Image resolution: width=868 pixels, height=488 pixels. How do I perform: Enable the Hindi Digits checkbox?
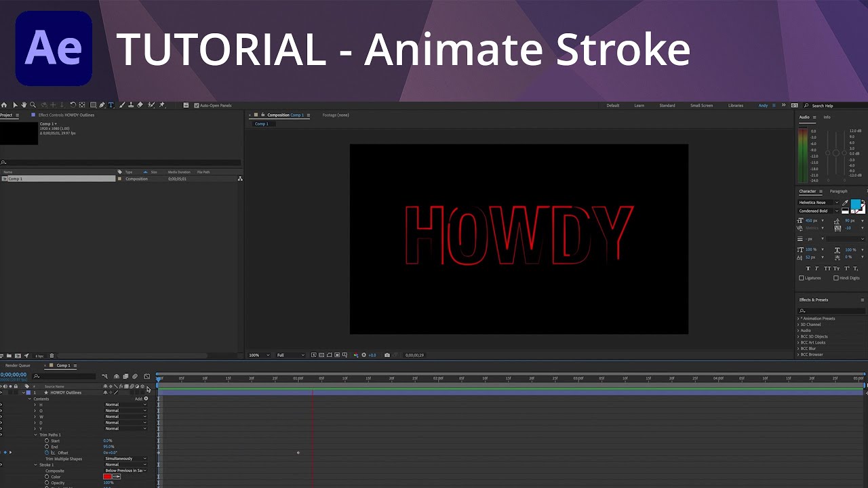point(836,278)
